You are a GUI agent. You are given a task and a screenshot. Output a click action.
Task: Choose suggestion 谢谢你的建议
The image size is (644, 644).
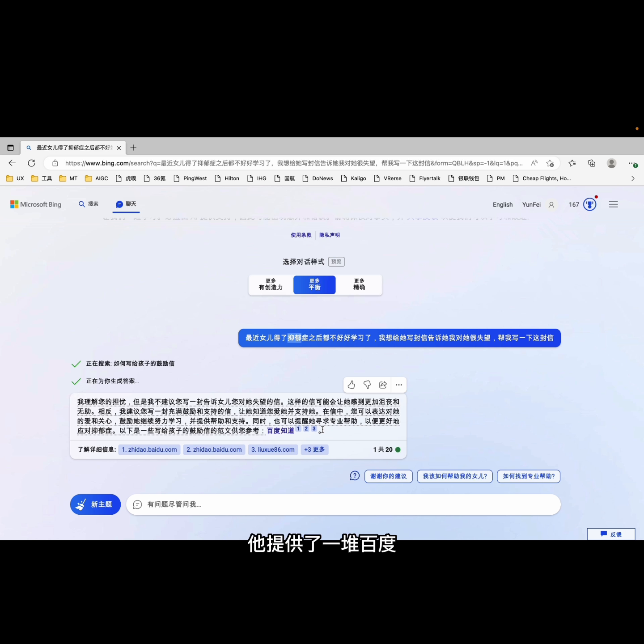388,476
